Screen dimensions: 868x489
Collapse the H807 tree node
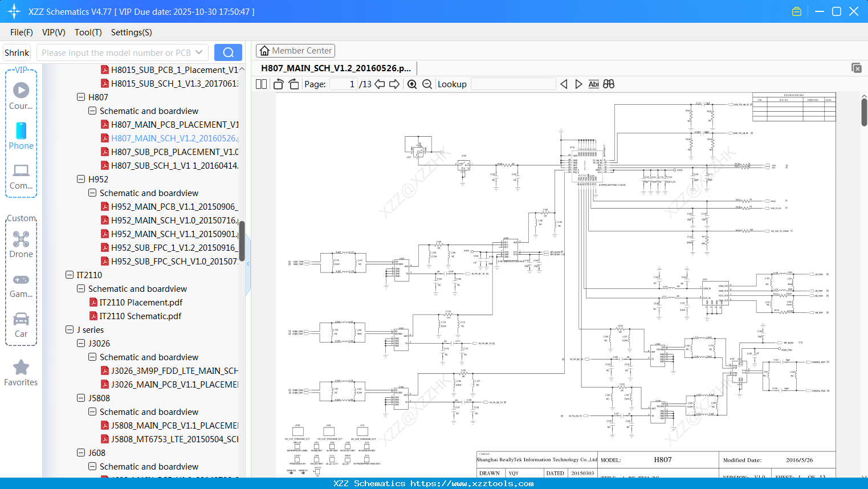coord(80,97)
